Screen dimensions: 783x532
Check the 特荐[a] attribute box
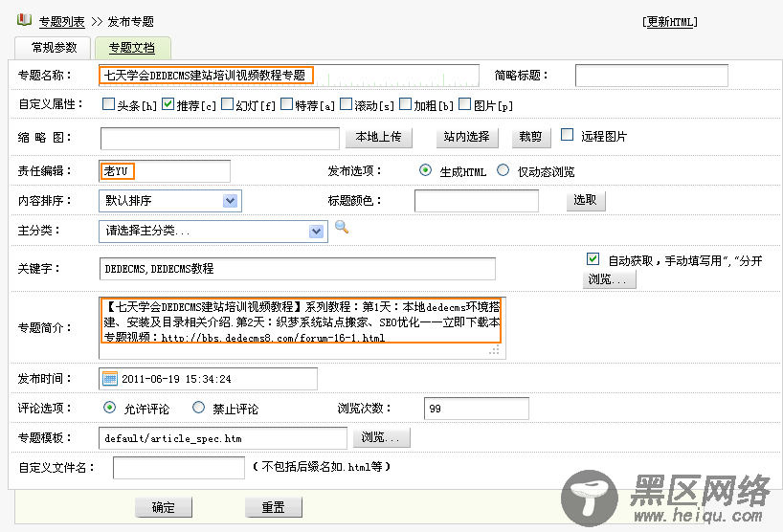pyautogui.click(x=286, y=103)
